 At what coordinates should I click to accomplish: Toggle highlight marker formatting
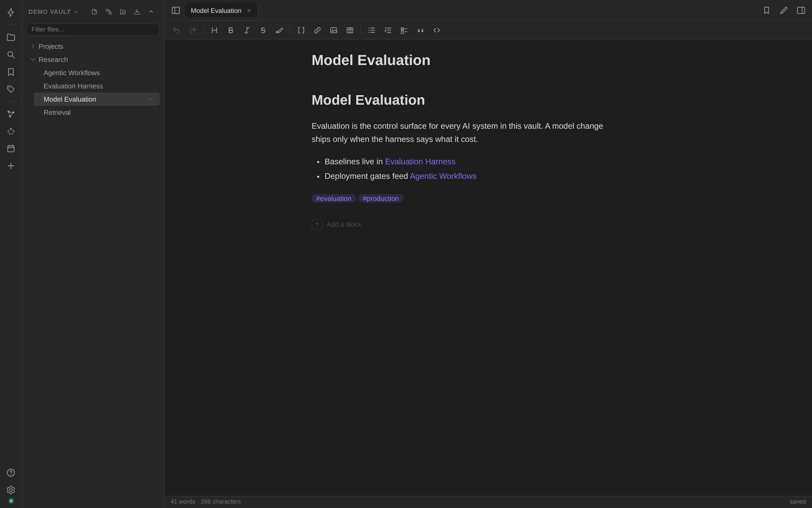[x=279, y=30]
